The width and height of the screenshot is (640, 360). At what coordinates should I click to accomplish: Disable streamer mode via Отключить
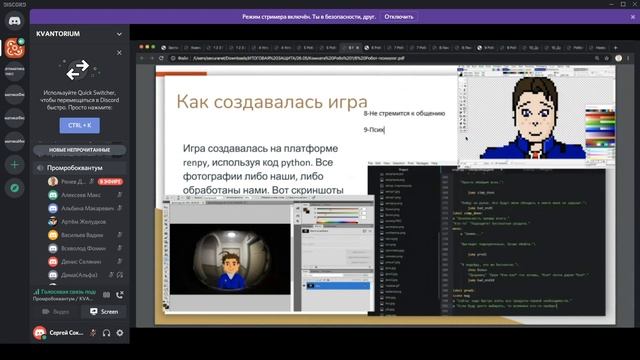pos(399,17)
